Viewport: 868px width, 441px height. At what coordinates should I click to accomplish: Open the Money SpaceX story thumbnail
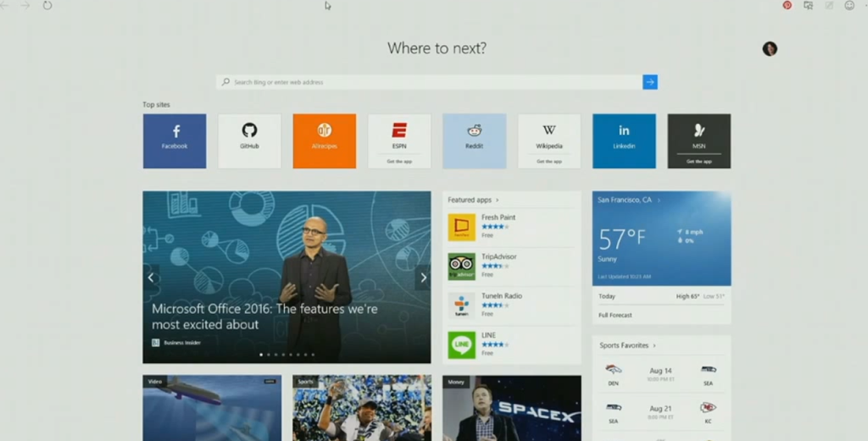[x=512, y=408]
